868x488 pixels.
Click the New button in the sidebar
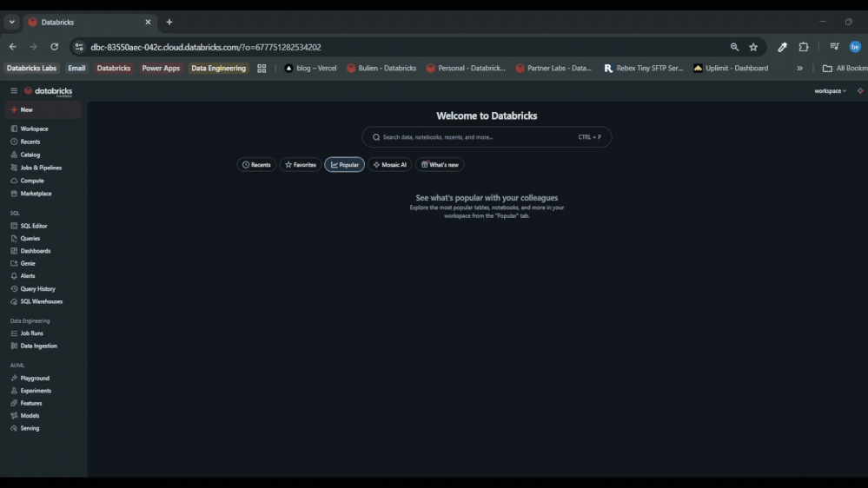(26, 110)
